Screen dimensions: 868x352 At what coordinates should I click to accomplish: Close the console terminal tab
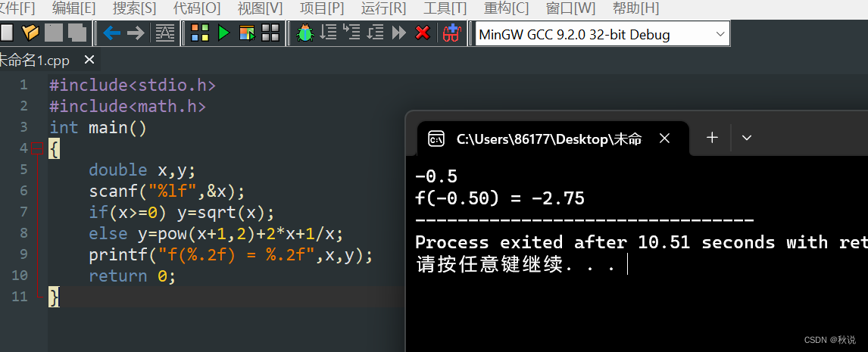point(665,139)
